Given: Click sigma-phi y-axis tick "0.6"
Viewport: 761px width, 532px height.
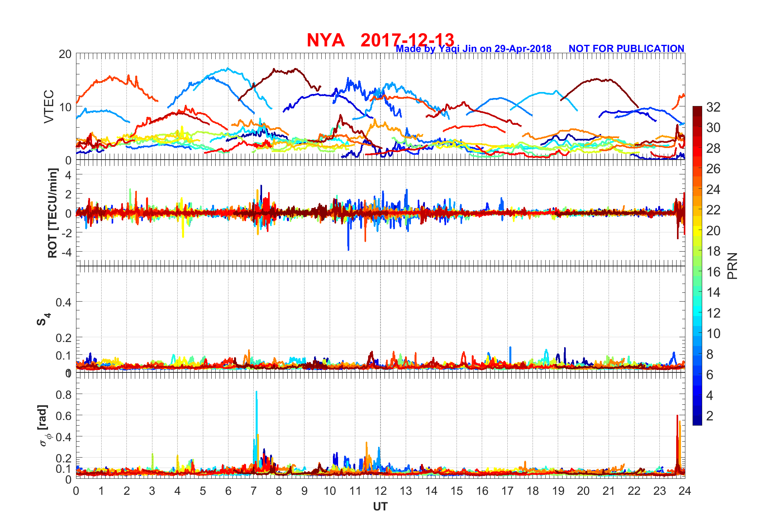Looking at the screenshot, I should [64, 416].
